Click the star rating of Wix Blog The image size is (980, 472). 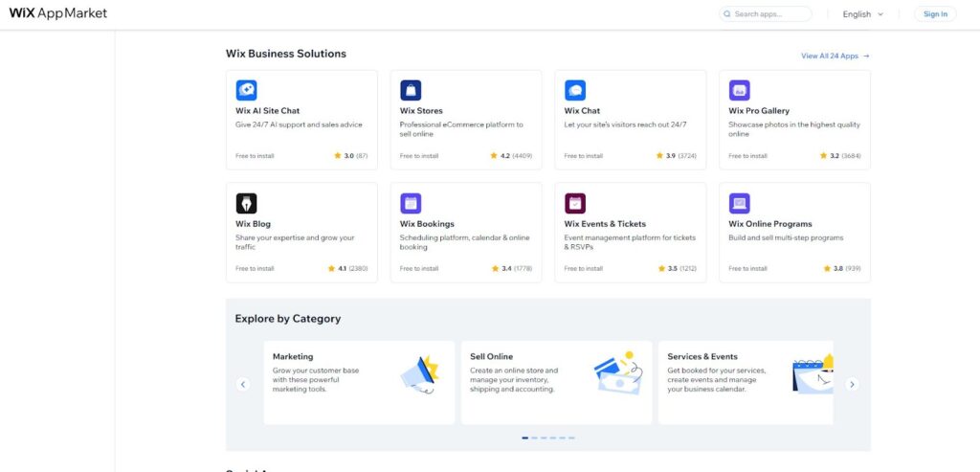[x=347, y=268]
